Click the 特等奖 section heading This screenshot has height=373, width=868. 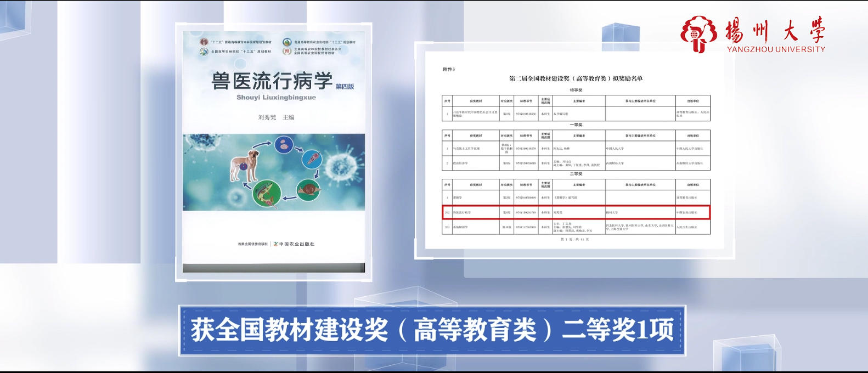576,90
